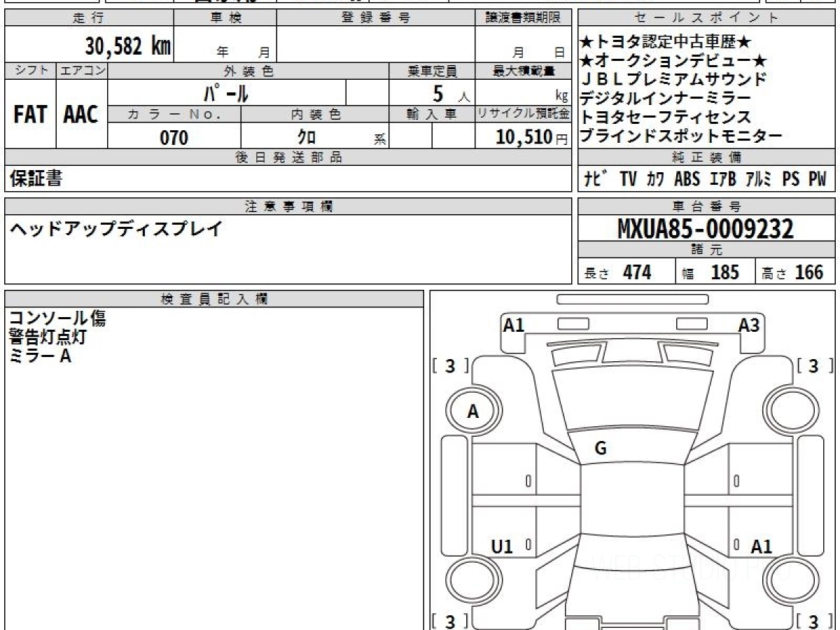Select the 車台番号 header
840x630 pixels.
pos(707,206)
